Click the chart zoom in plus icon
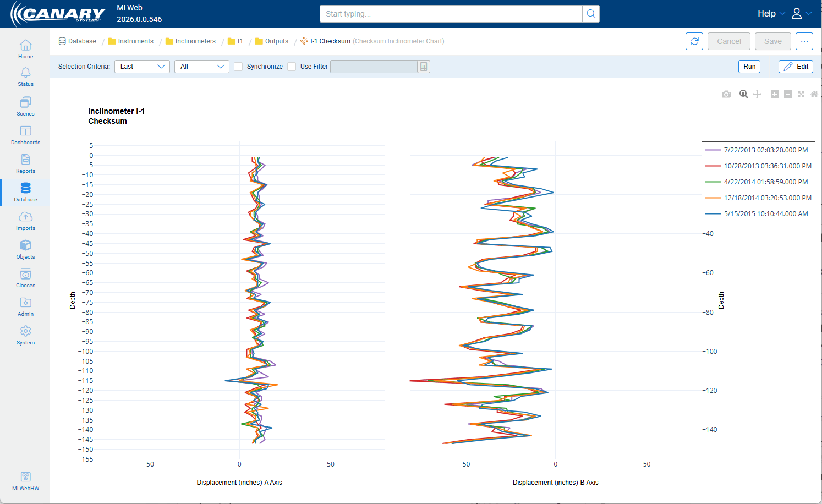This screenshot has height=504, width=822. pyautogui.click(x=775, y=94)
